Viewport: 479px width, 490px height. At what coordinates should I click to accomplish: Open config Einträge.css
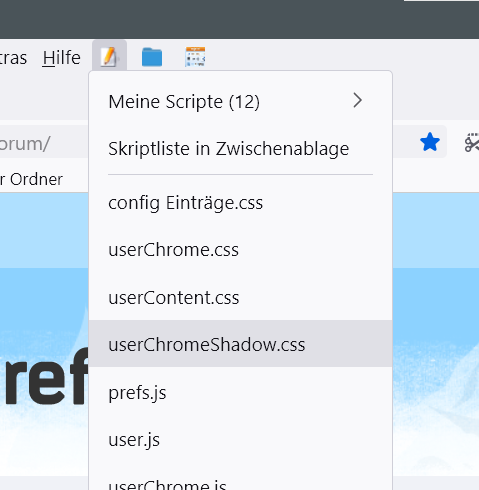pyautogui.click(x=240, y=203)
